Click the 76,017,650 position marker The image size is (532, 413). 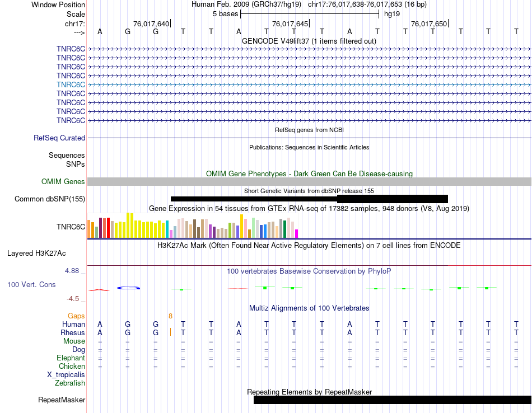click(429, 24)
